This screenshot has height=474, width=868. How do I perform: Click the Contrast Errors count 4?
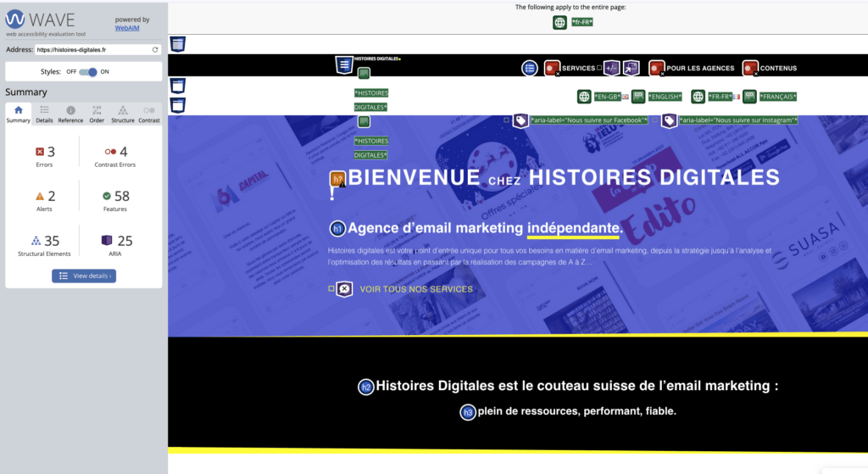tap(124, 152)
